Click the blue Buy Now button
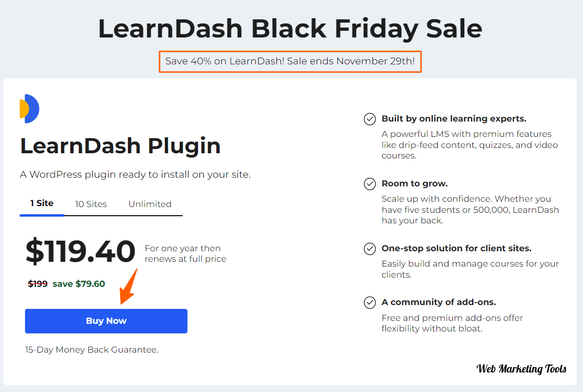The height and width of the screenshot is (392, 583). 106,321
